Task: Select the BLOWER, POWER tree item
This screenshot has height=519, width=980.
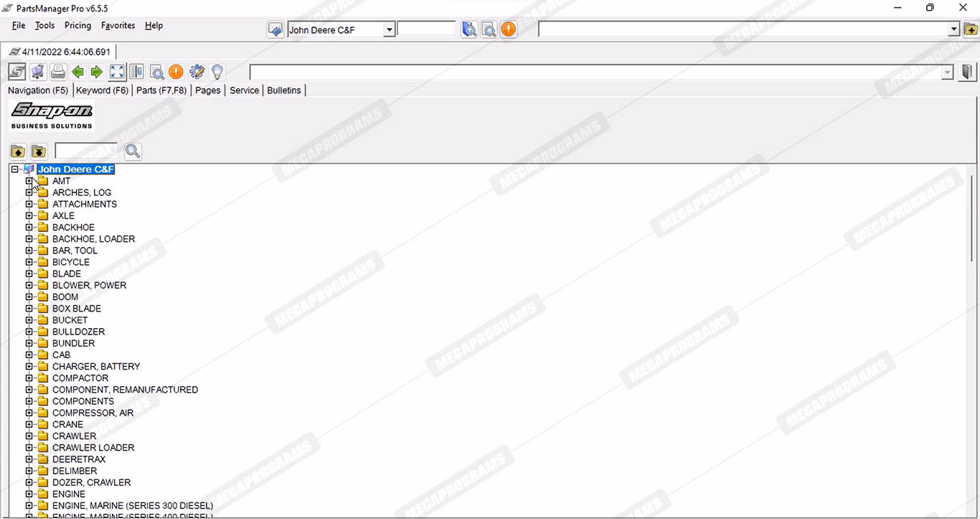Action: coord(89,285)
